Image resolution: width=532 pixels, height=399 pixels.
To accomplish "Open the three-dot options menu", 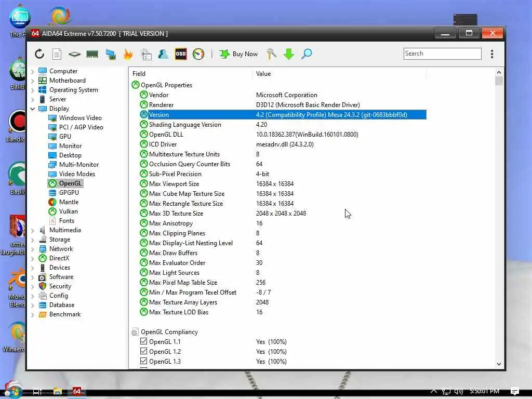I will coord(492,54).
